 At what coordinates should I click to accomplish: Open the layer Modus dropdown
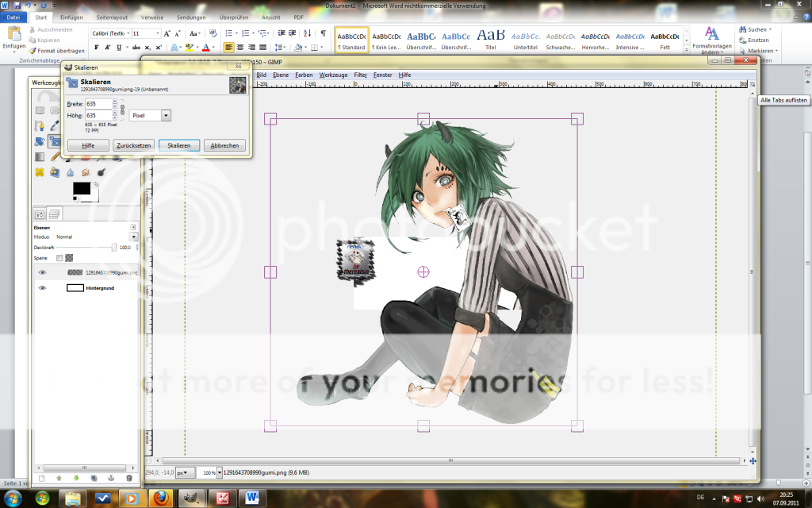point(133,237)
